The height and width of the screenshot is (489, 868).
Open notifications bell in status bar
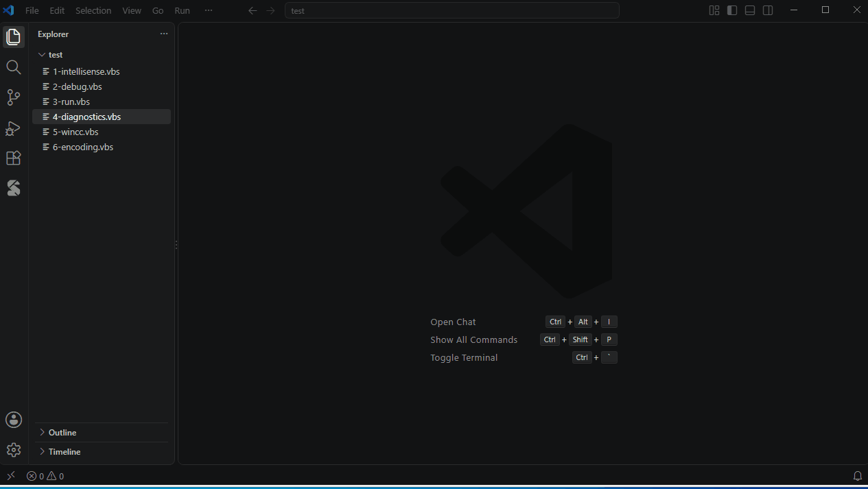point(857,476)
